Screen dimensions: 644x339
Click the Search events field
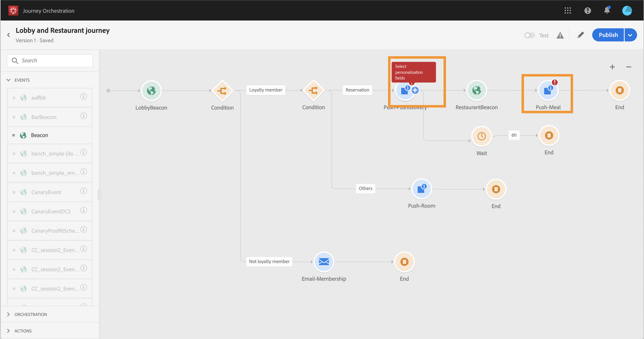point(55,61)
